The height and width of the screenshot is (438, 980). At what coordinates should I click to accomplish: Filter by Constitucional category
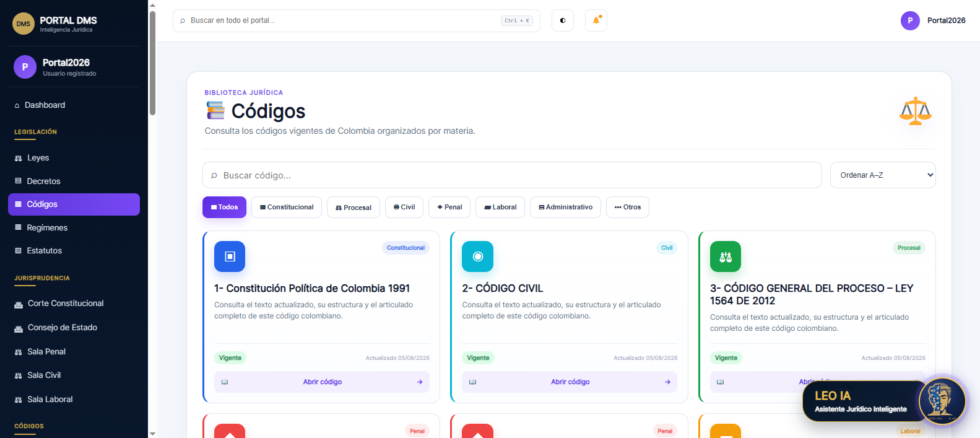tap(287, 208)
